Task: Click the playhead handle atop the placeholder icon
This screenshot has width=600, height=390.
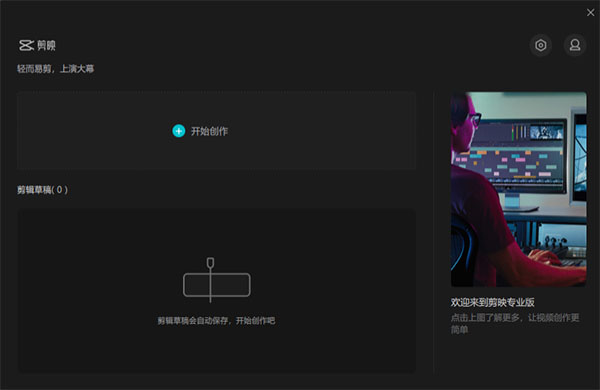Action: click(210, 263)
